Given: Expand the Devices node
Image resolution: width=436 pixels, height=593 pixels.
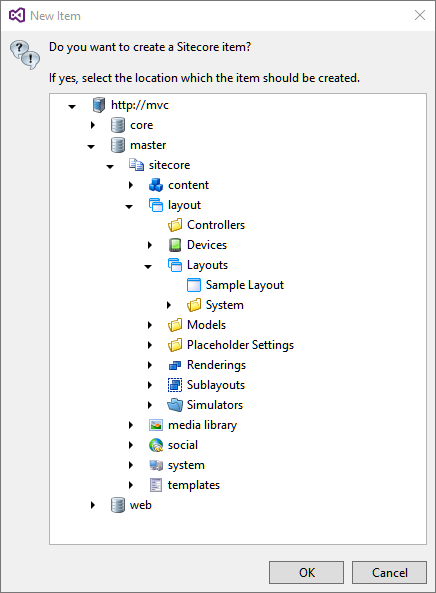Looking at the screenshot, I should pyautogui.click(x=150, y=245).
